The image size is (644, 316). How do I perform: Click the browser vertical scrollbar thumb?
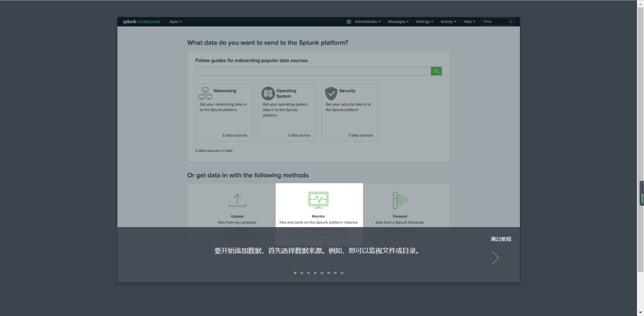pos(640,139)
